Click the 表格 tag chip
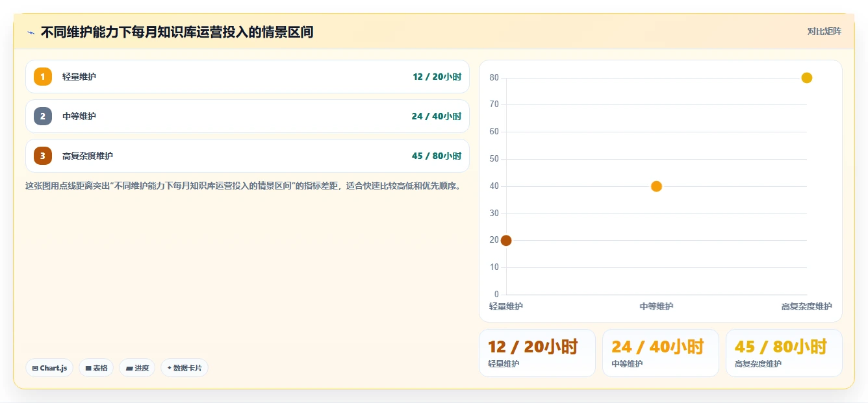Screen dimensions: 868x403 click(x=96, y=368)
